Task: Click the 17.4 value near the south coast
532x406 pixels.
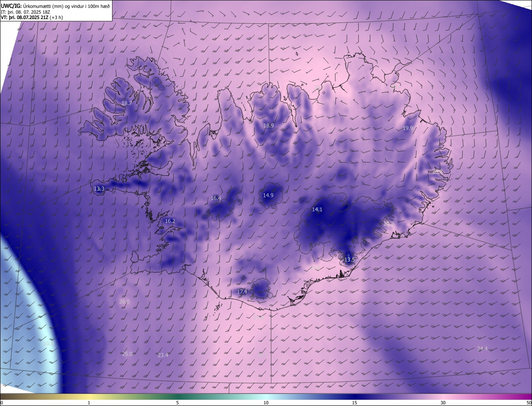Action: pos(242,291)
